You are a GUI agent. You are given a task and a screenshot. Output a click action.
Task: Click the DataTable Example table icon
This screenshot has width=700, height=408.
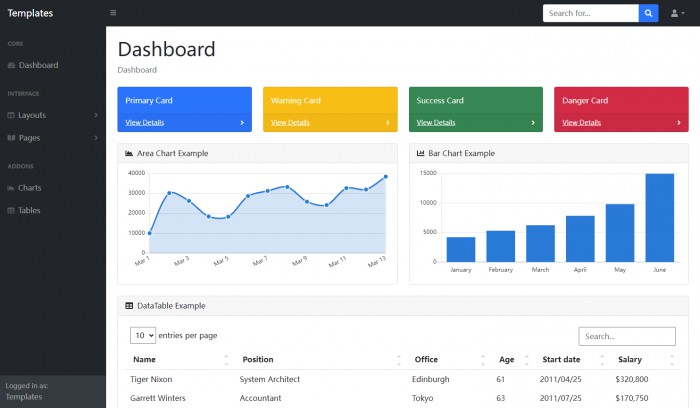129,306
